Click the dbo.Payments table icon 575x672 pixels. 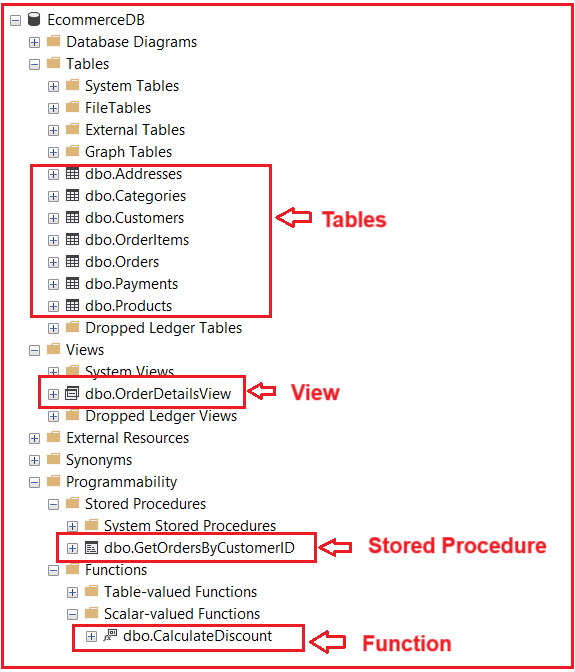point(72,283)
